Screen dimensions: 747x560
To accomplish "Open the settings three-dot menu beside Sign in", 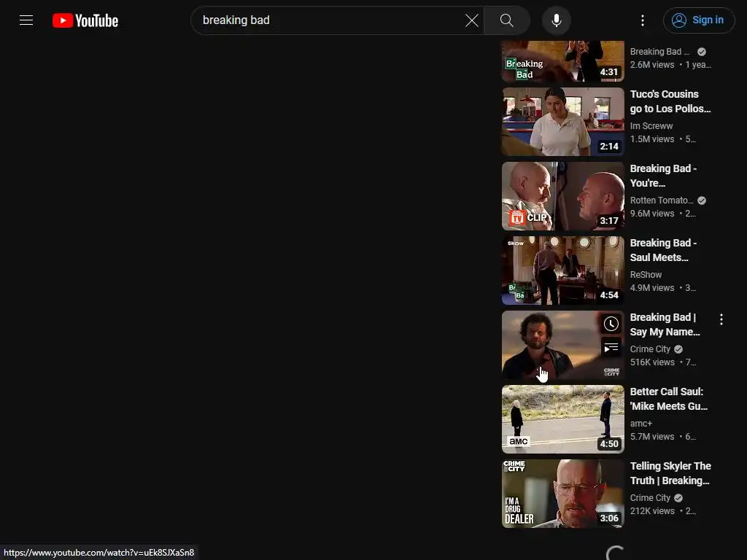I will pyautogui.click(x=643, y=20).
